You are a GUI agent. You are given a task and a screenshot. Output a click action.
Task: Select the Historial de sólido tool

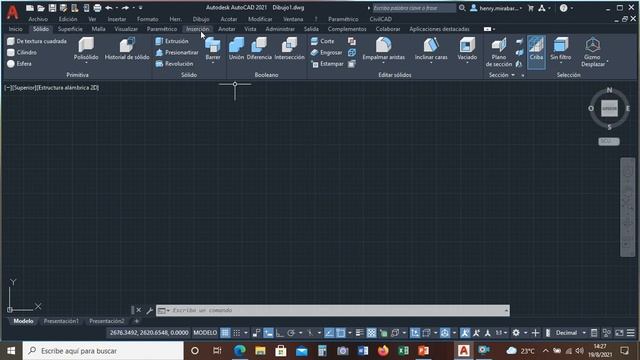(x=127, y=49)
